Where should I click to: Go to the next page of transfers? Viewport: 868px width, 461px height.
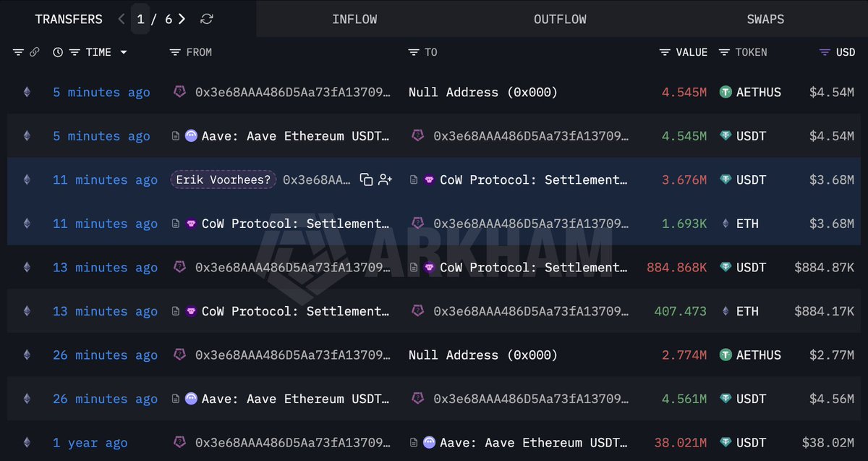(x=182, y=19)
